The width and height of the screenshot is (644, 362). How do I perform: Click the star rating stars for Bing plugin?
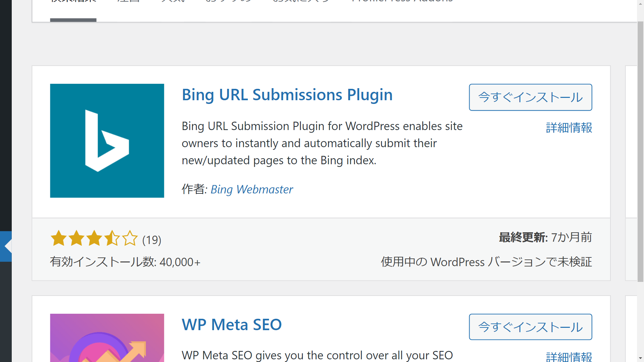[94, 239]
